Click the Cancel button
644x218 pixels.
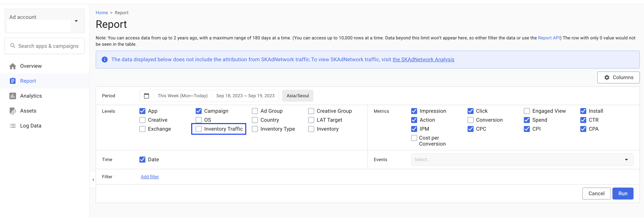click(x=596, y=194)
